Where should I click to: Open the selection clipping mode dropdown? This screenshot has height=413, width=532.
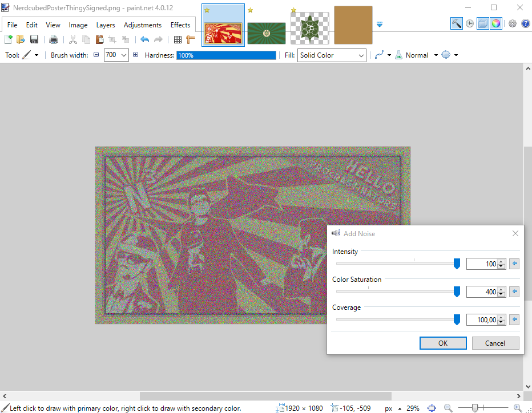pos(456,55)
